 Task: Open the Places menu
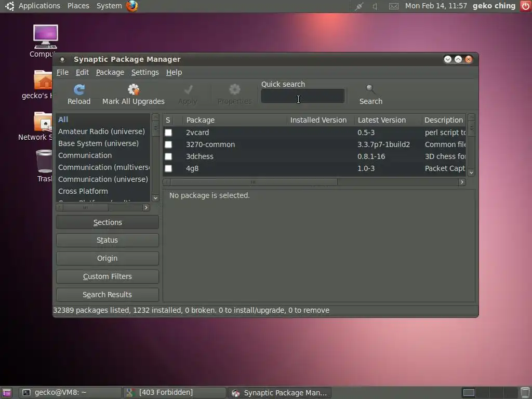(x=78, y=6)
